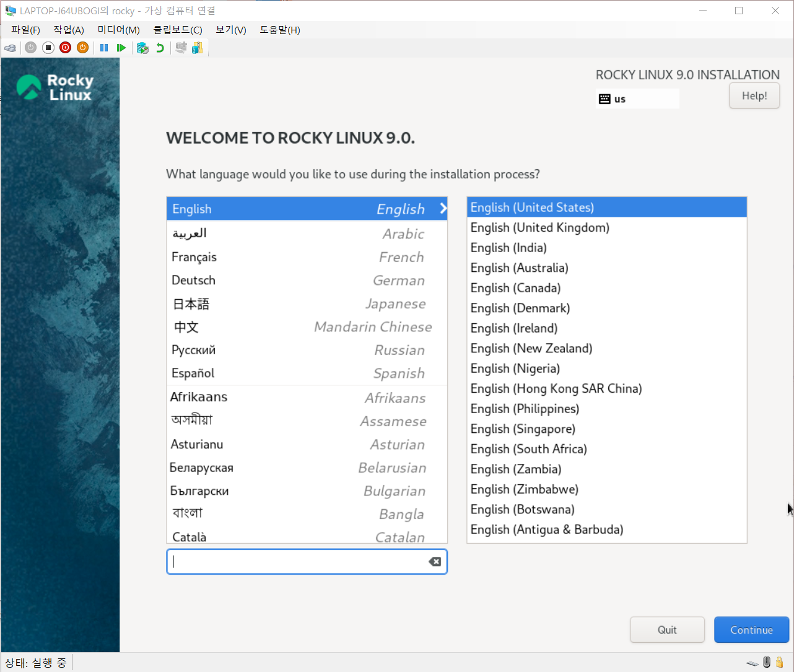Viewport: 794px width, 672px height.
Task: Select English (United States) locale
Action: click(x=607, y=207)
